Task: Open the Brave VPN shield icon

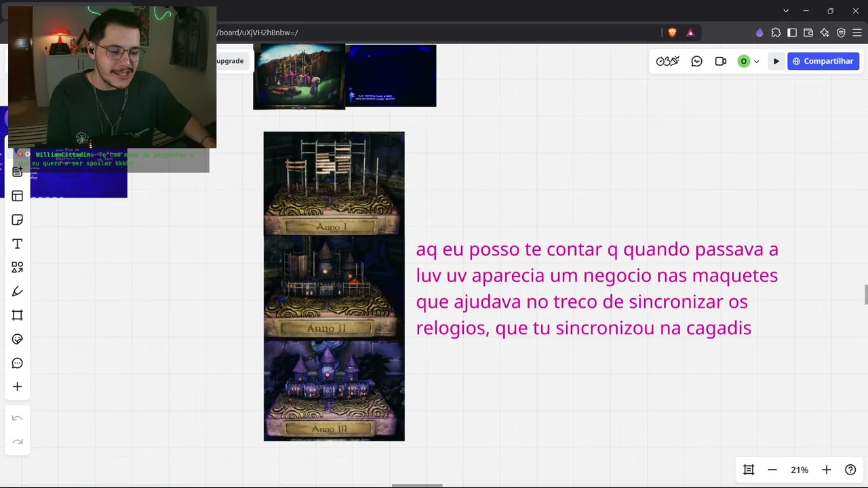Action: pyautogui.click(x=841, y=33)
